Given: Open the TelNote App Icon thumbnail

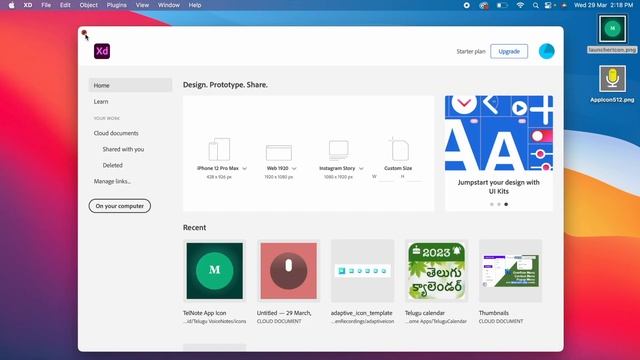Looking at the screenshot, I should pos(215,271).
